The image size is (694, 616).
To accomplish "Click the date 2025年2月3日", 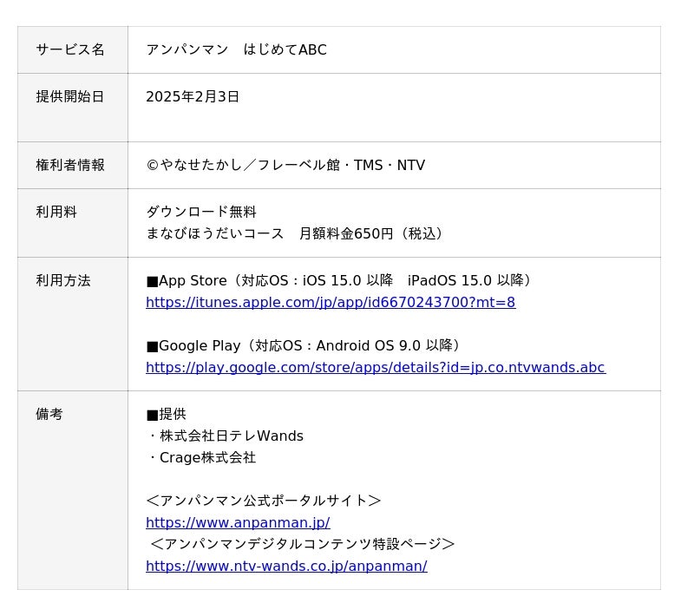I will (x=193, y=97).
